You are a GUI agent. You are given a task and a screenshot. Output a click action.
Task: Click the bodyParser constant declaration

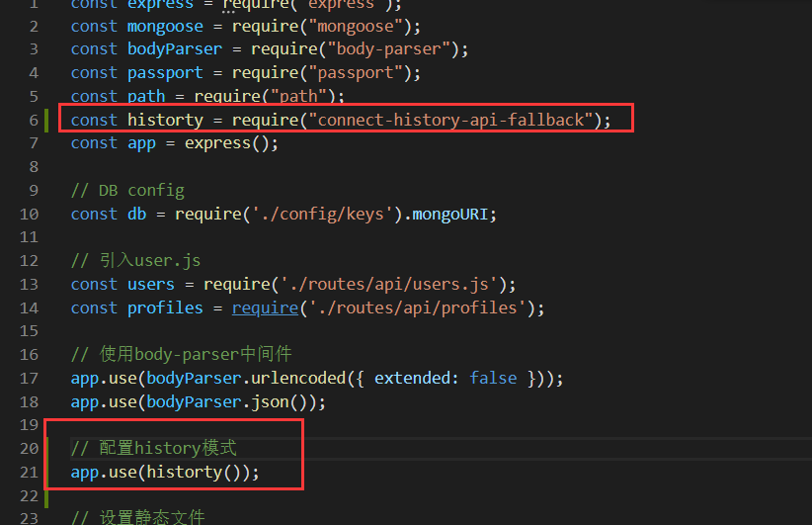point(175,49)
